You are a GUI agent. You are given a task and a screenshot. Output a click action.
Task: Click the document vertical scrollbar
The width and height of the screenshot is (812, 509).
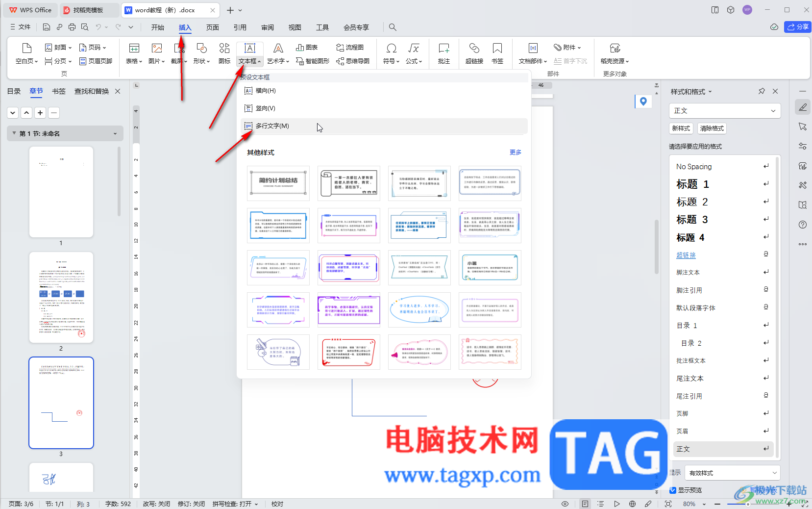[657, 247]
